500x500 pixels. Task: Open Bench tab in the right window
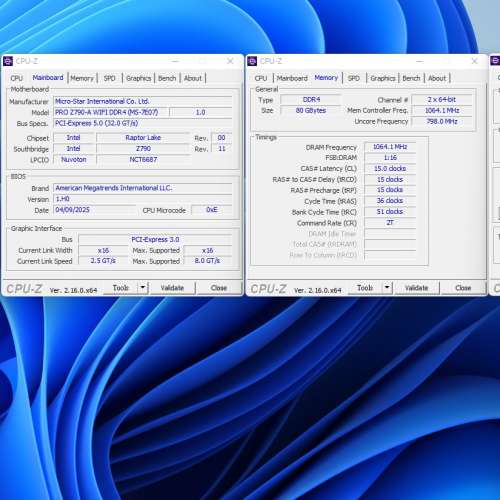pyautogui.click(x=411, y=78)
